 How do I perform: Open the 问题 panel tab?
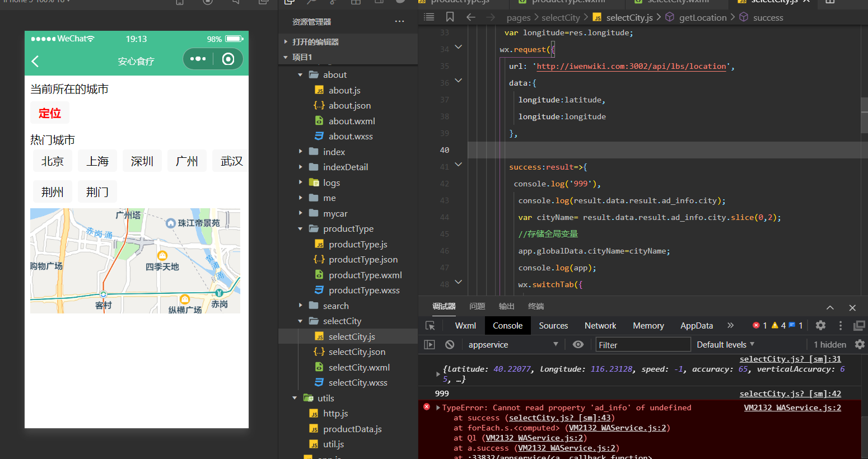[477, 306]
